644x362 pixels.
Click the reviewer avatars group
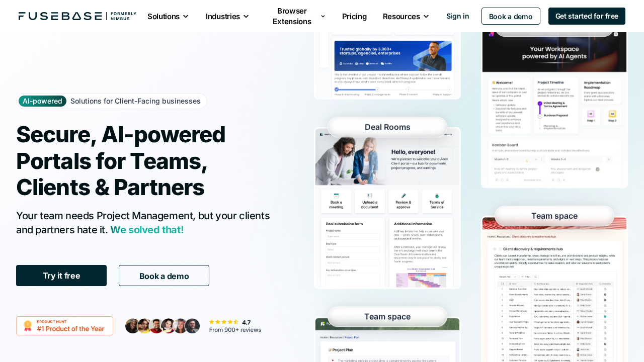163,326
